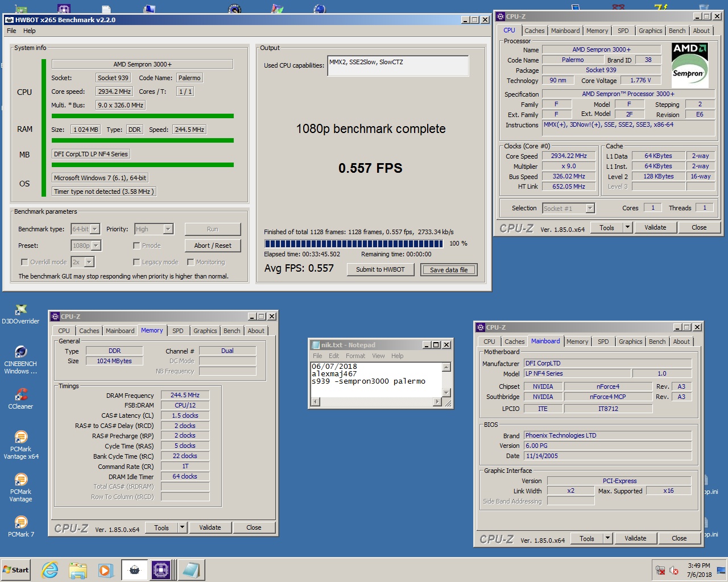Open the Preset 1080p dropdown

96,246
